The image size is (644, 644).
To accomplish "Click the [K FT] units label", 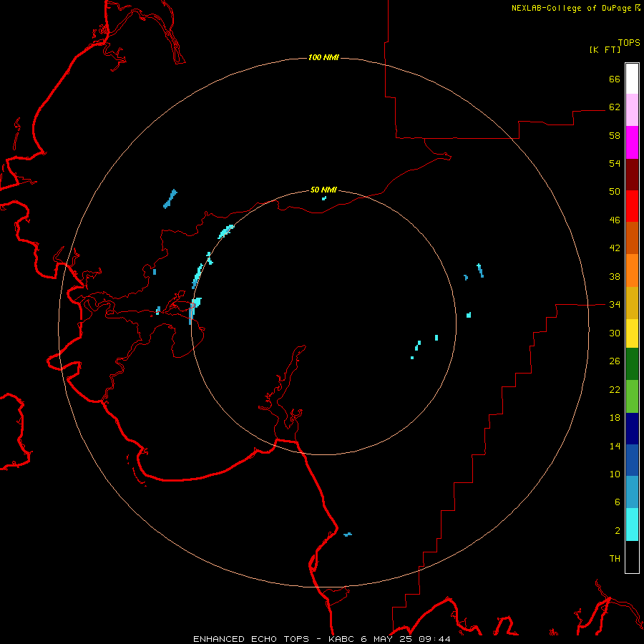I will (605, 49).
